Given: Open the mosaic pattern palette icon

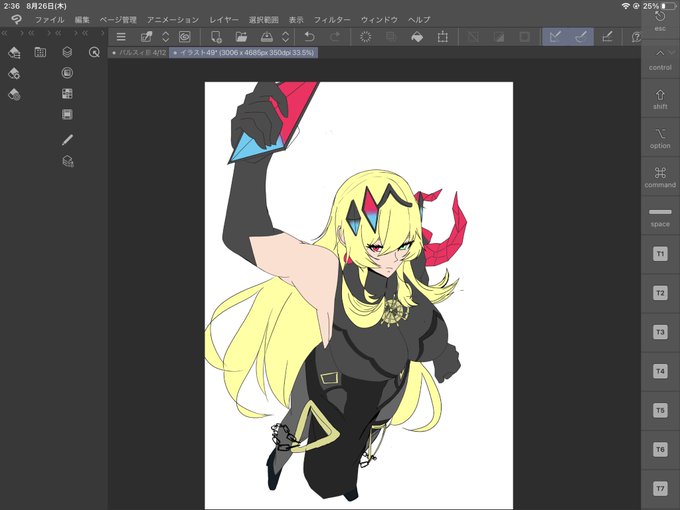Looking at the screenshot, I should 67,94.
